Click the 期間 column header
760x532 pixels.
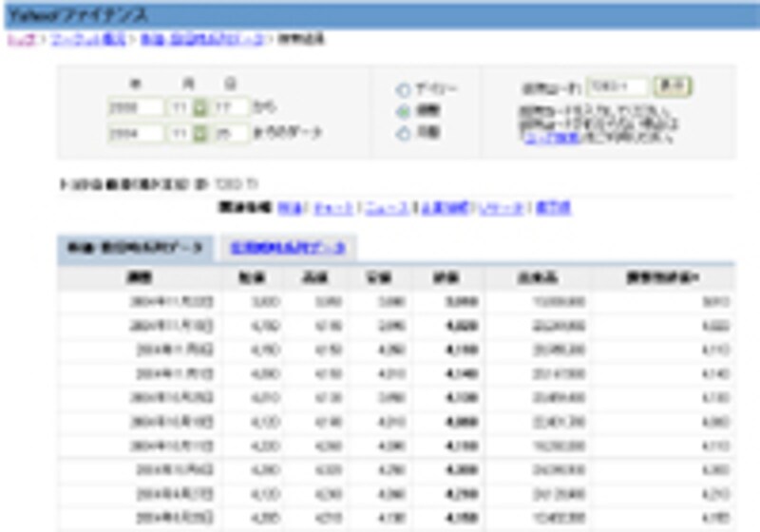tap(140, 277)
